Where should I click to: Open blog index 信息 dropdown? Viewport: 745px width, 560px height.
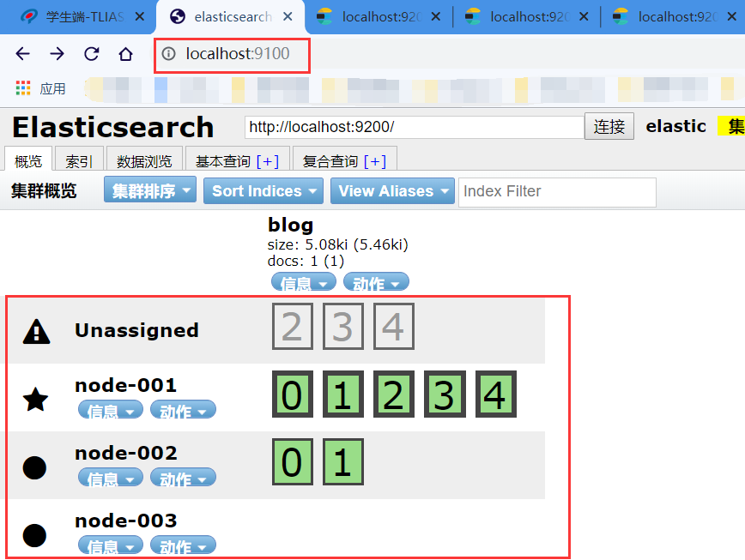[303, 282]
